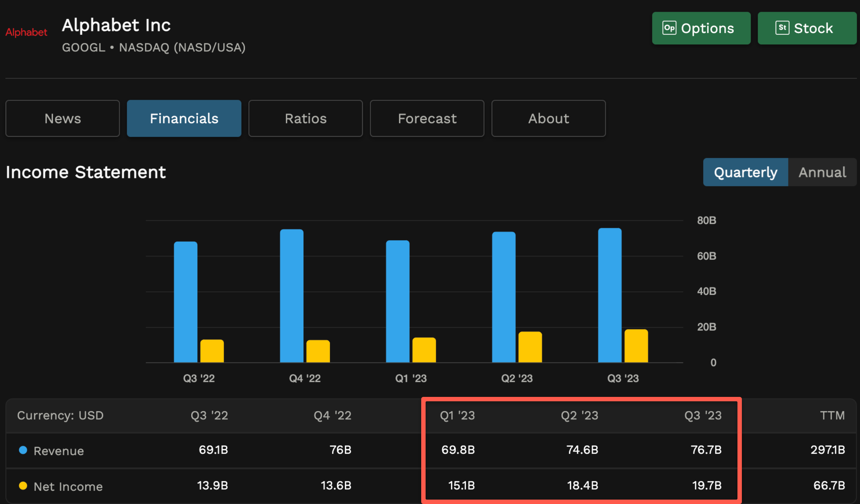Screen dimensions: 860x504
Task: Click the GOOGL ticker label
Action: 84,47
